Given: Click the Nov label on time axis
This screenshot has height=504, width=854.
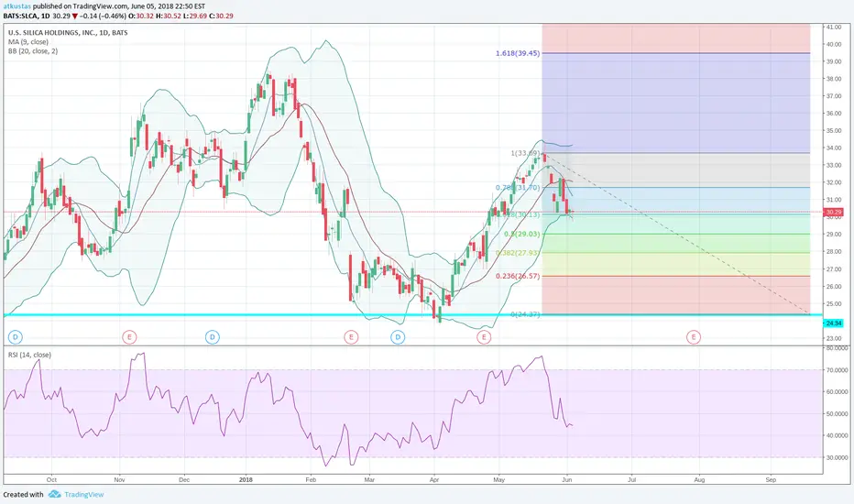Looking at the screenshot, I should [120, 480].
